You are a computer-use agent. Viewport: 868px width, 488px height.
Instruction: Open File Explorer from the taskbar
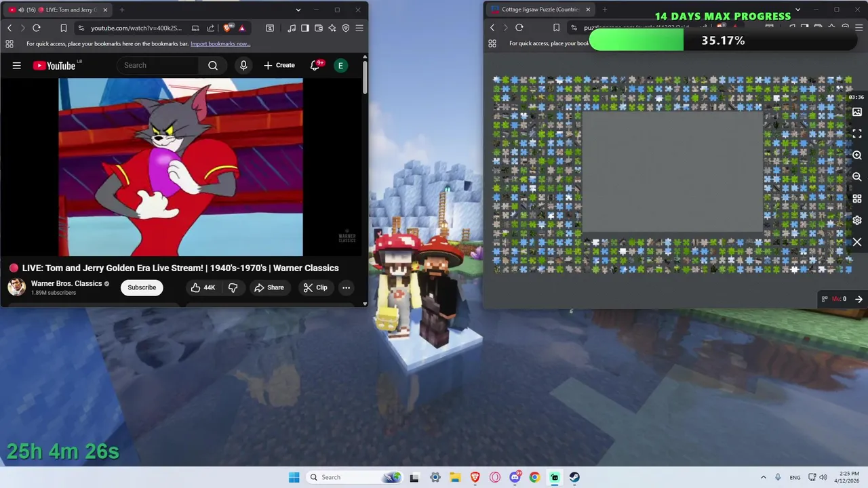pos(455,477)
